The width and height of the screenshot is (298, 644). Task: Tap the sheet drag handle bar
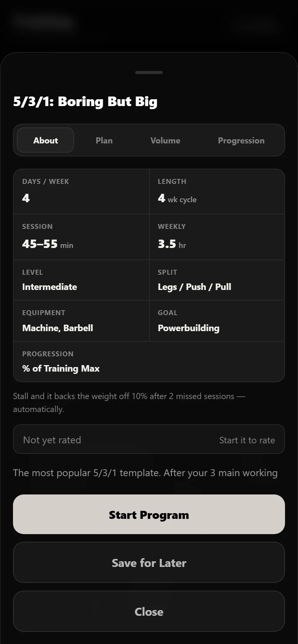pyautogui.click(x=149, y=72)
